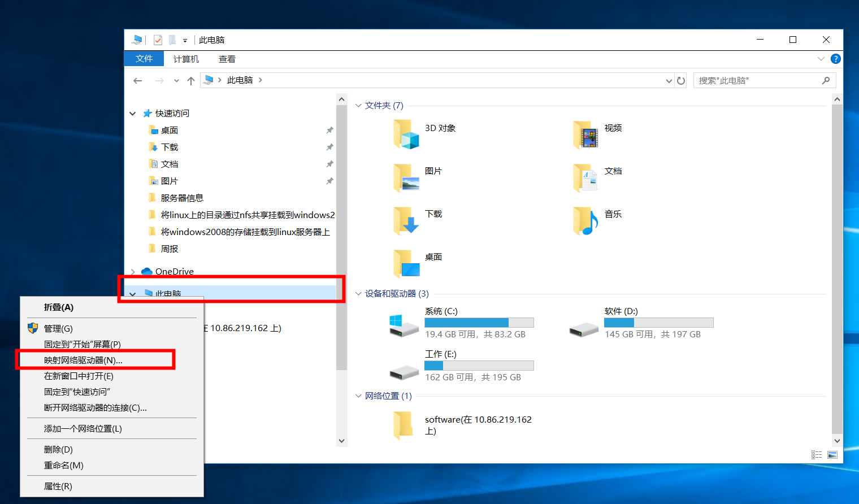
Task: Go back using the back arrow
Action: [137, 80]
